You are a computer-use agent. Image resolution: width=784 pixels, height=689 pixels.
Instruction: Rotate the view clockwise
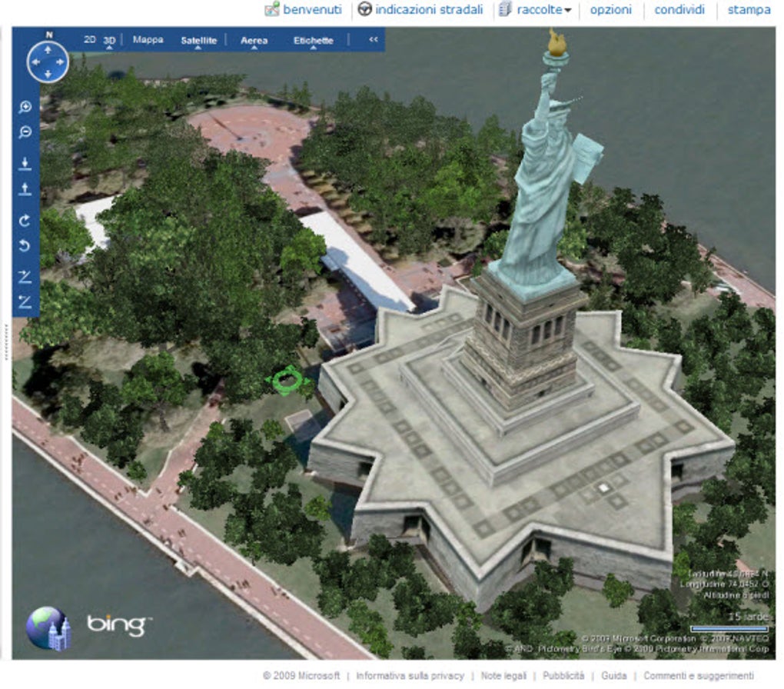[25, 221]
